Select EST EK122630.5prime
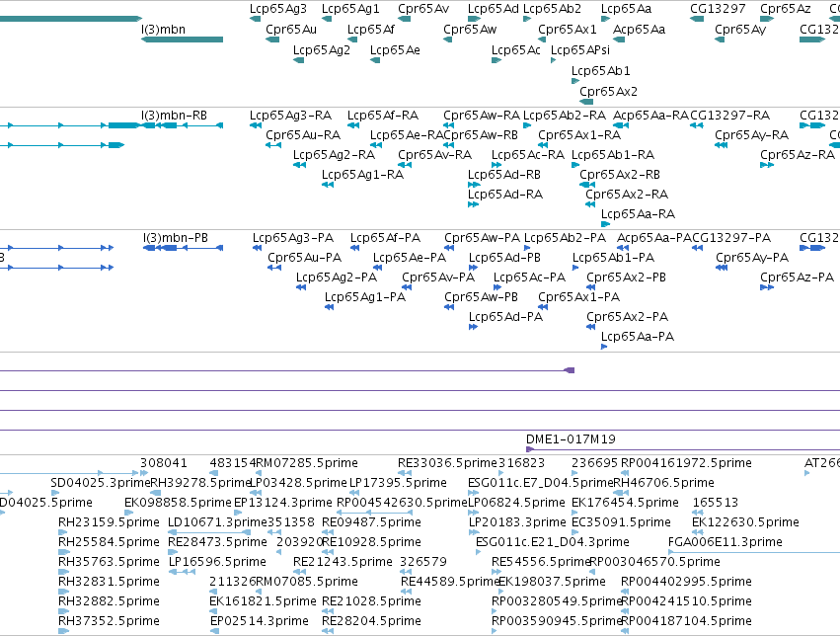 point(745,522)
